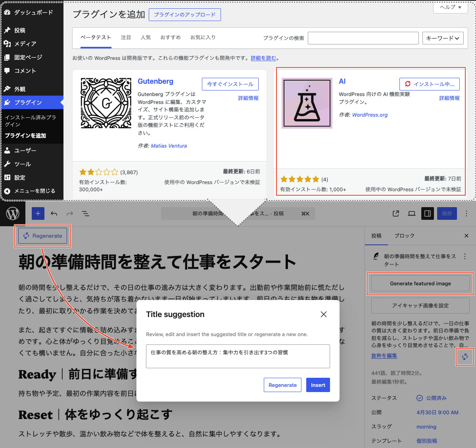Image resolution: width=476 pixels, height=448 pixels.
Task: Open 詳細情報 for the Gutenberg plugin
Action: tap(248, 98)
